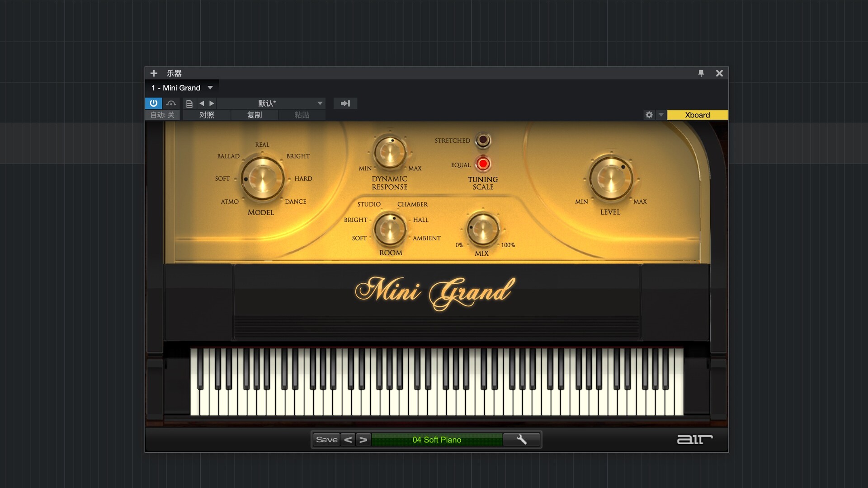Image resolution: width=868 pixels, height=488 pixels.
Task: Enable STRETCHED tuning scale
Action: click(x=483, y=140)
